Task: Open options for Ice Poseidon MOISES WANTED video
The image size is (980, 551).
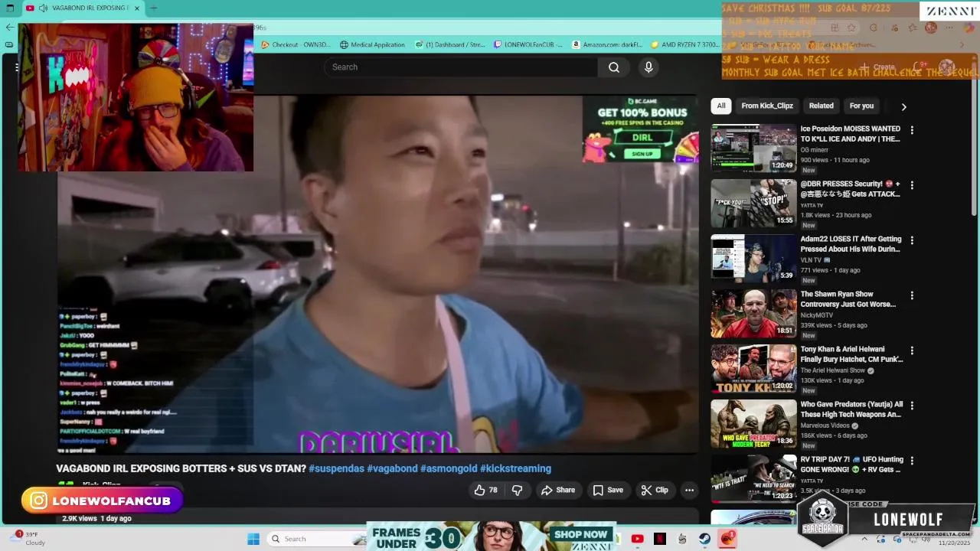Action: point(912,130)
